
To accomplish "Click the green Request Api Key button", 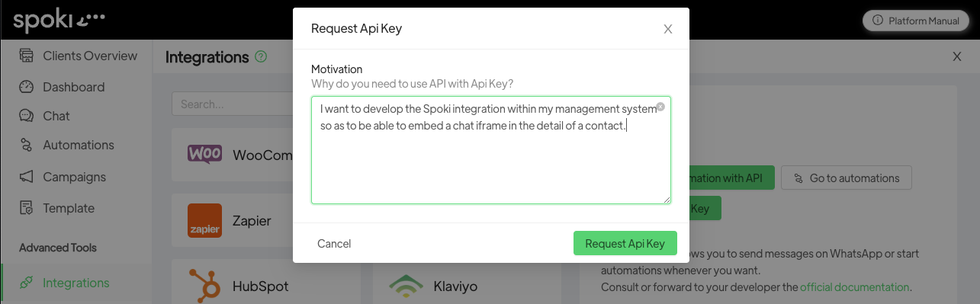I will click(625, 244).
